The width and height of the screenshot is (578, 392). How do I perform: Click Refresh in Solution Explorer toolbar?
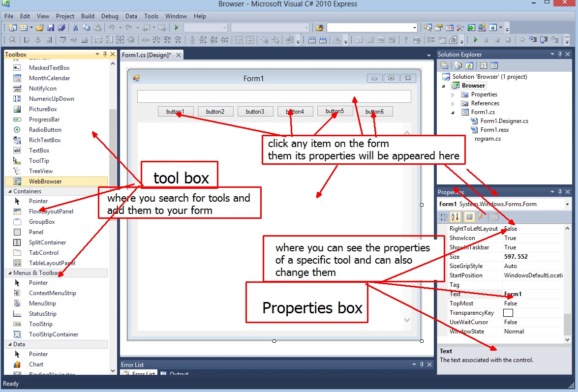click(469, 65)
